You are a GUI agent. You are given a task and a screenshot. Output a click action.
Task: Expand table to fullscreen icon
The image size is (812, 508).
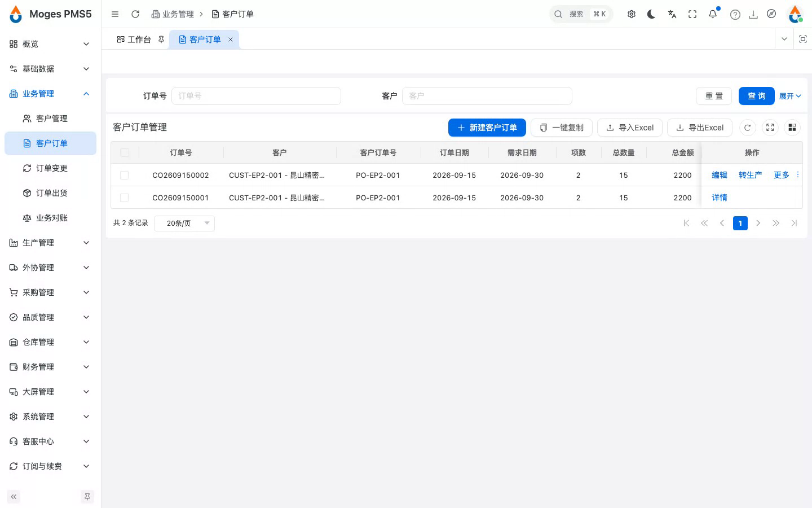pos(770,128)
